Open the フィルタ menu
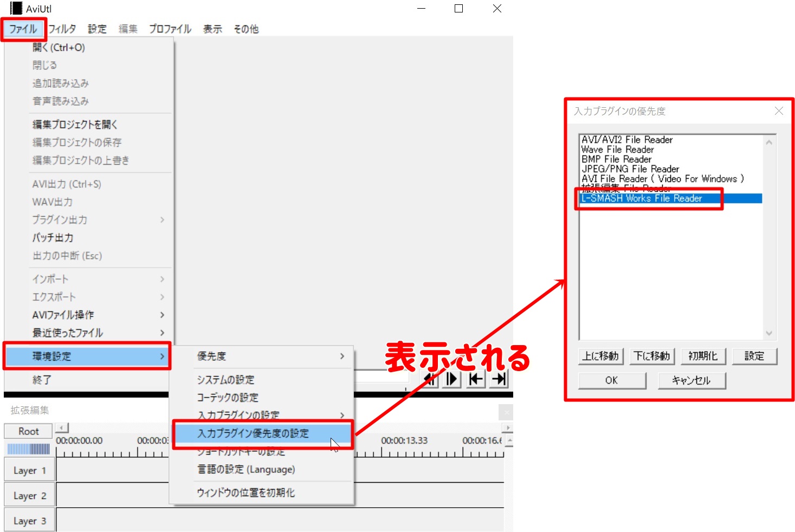795x532 pixels. (62, 29)
